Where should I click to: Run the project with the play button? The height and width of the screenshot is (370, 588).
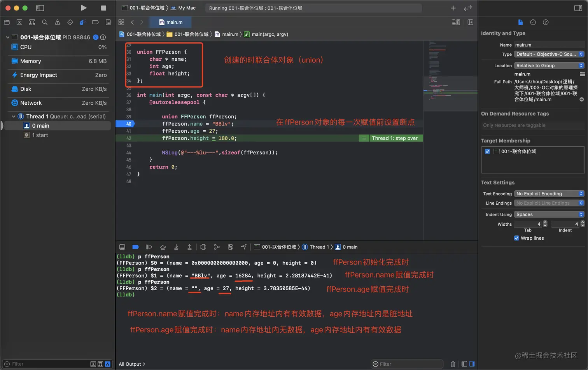tap(84, 8)
